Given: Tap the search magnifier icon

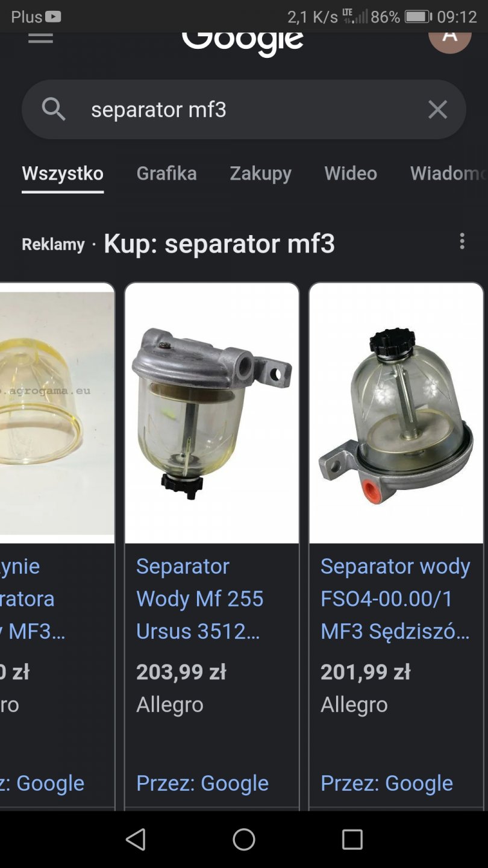Looking at the screenshot, I should tap(54, 110).
